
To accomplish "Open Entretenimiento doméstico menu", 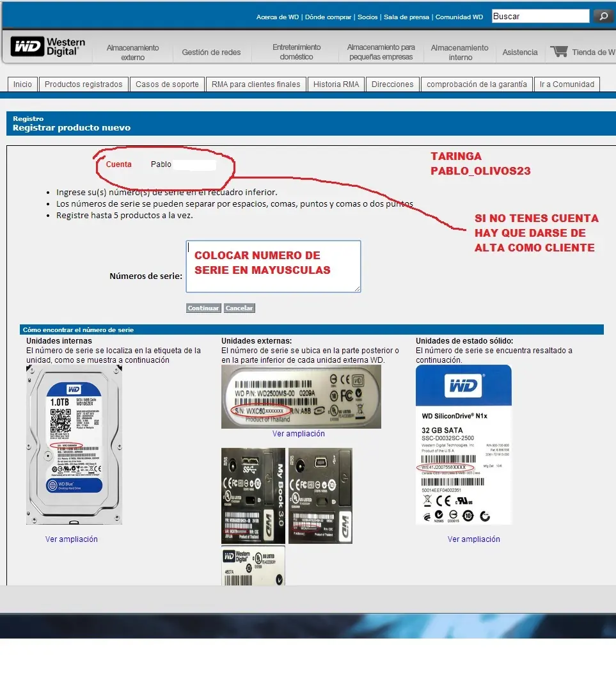I will [297, 52].
